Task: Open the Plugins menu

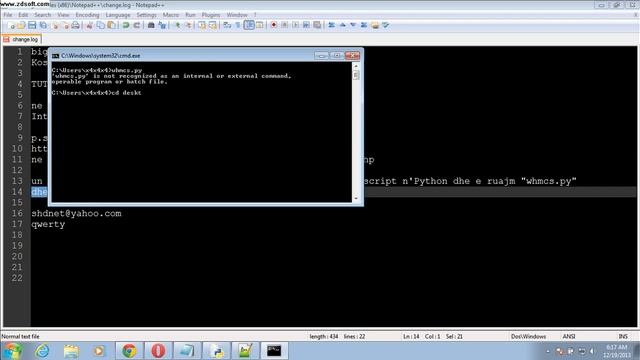Action: [211, 15]
